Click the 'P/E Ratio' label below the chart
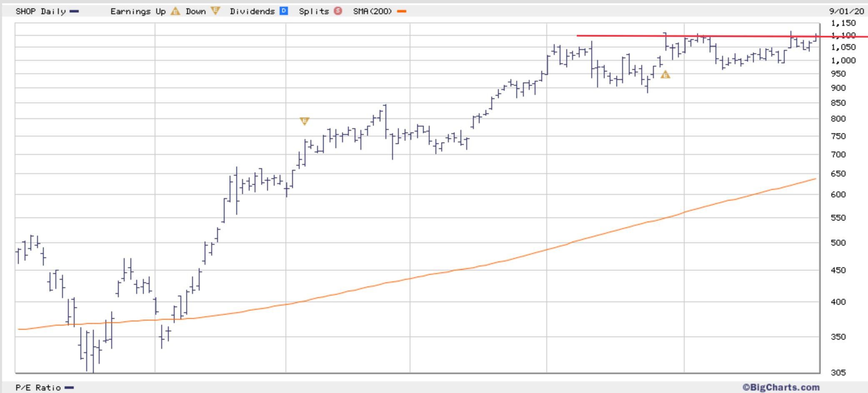This screenshot has width=868, height=393. coord(38,388)
